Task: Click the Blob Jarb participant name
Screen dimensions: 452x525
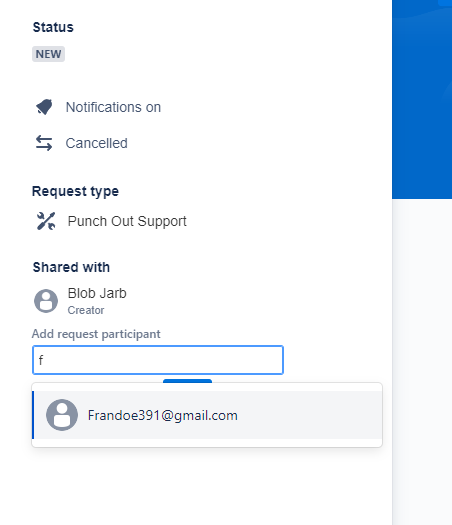Action: (97, 293)
